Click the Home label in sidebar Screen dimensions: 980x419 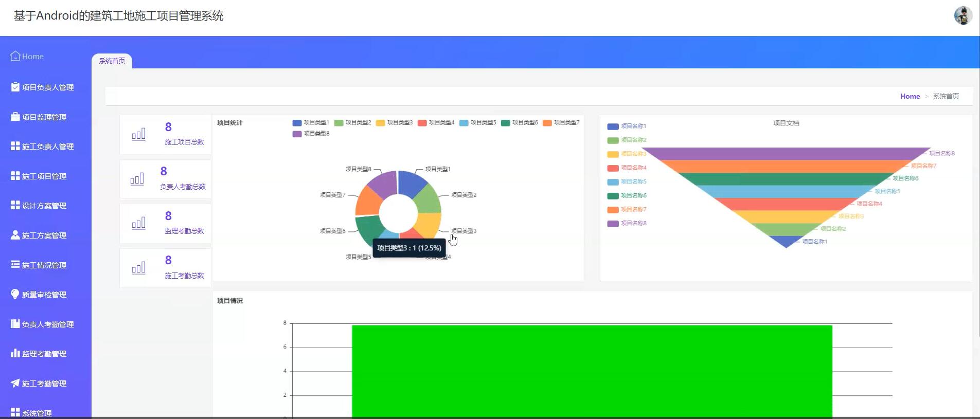33,57
